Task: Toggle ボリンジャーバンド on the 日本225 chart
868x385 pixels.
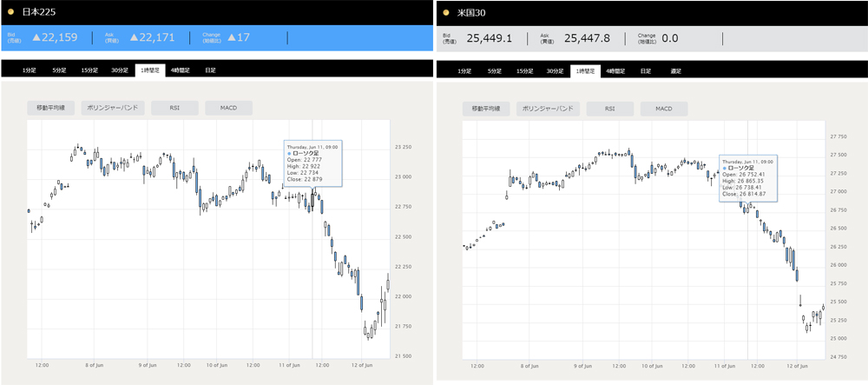Action: coord(114,109)
